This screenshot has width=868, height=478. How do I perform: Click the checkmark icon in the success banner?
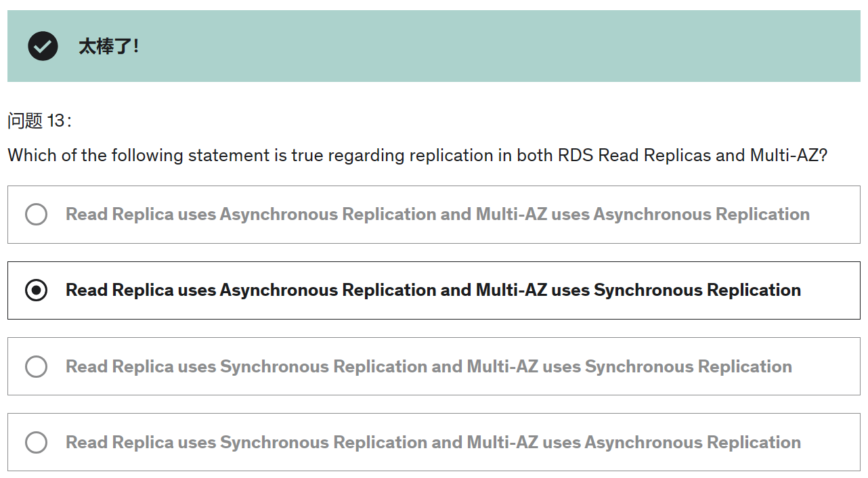42,46
